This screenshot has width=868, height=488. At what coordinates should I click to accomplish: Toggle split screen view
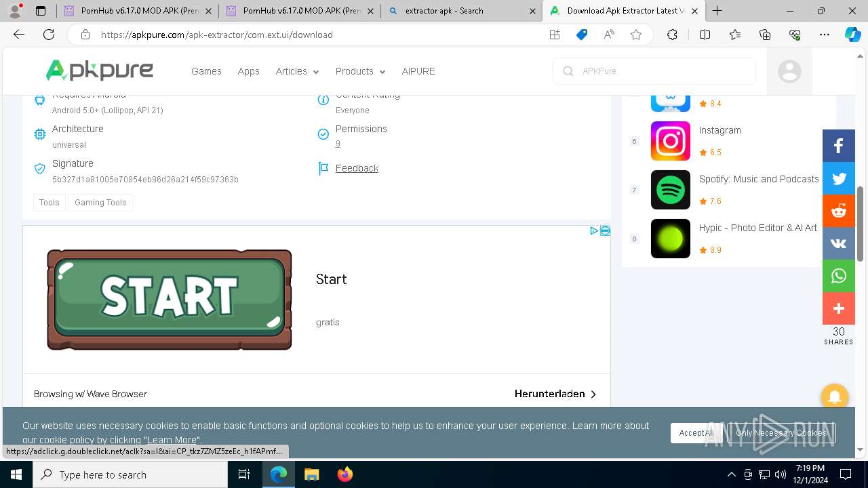point(705,35)
